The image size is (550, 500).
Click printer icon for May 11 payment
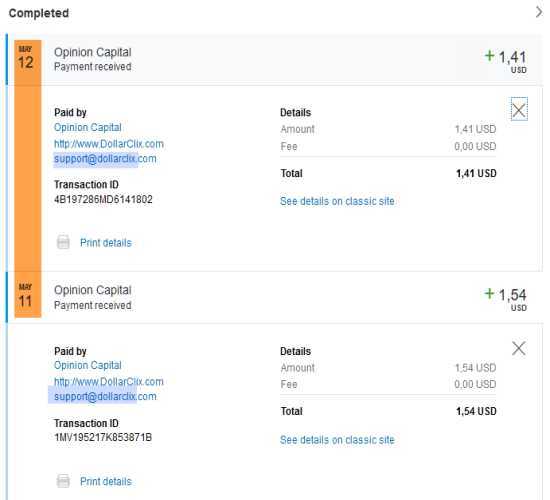pyautogui.click(x=63, y=481)
